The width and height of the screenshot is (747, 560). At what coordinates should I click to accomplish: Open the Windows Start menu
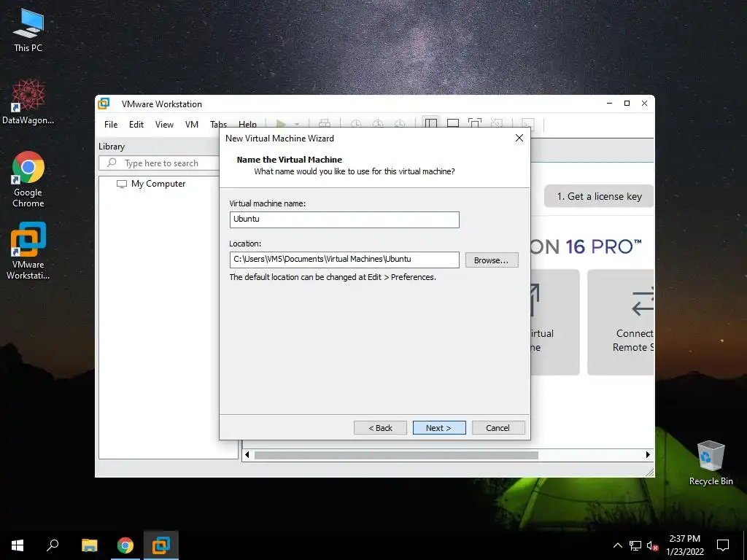pos(18,545)
